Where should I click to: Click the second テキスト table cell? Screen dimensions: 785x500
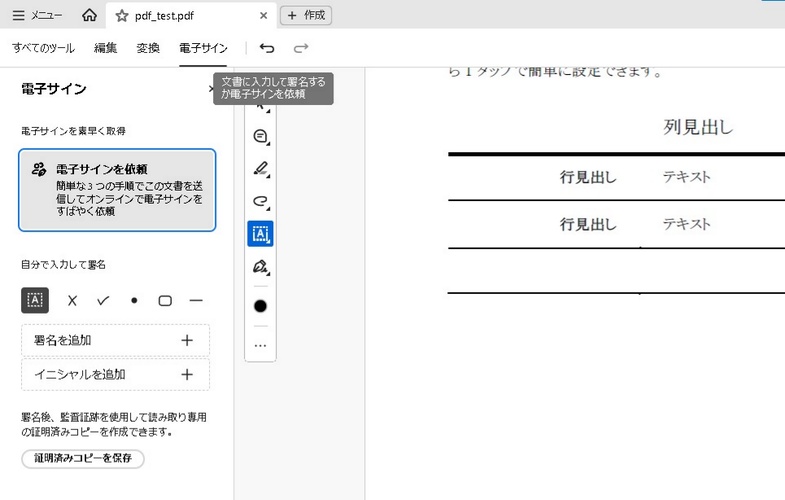click(686, 224)
